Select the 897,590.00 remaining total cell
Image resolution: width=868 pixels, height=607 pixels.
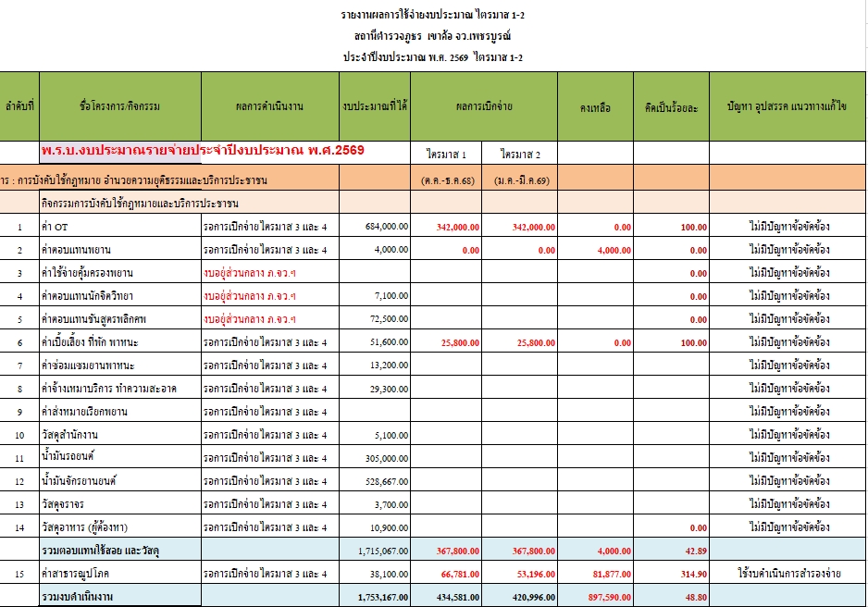click(596, 597)
